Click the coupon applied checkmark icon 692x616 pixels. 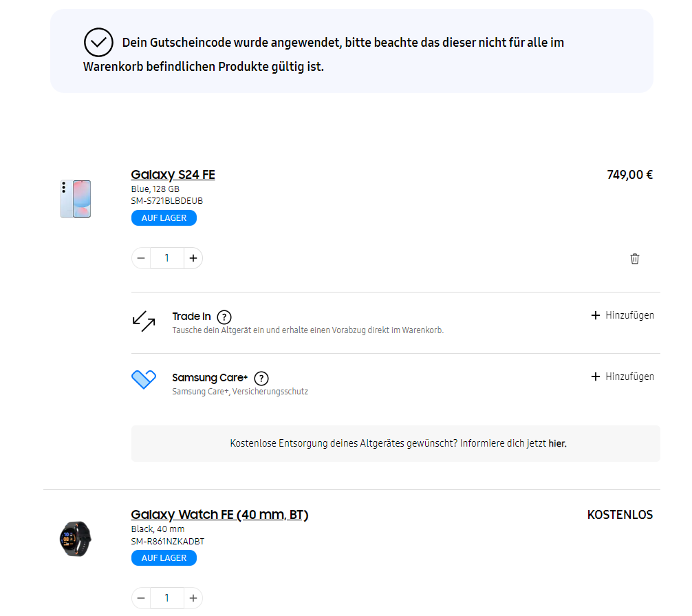tap(98, 43)
